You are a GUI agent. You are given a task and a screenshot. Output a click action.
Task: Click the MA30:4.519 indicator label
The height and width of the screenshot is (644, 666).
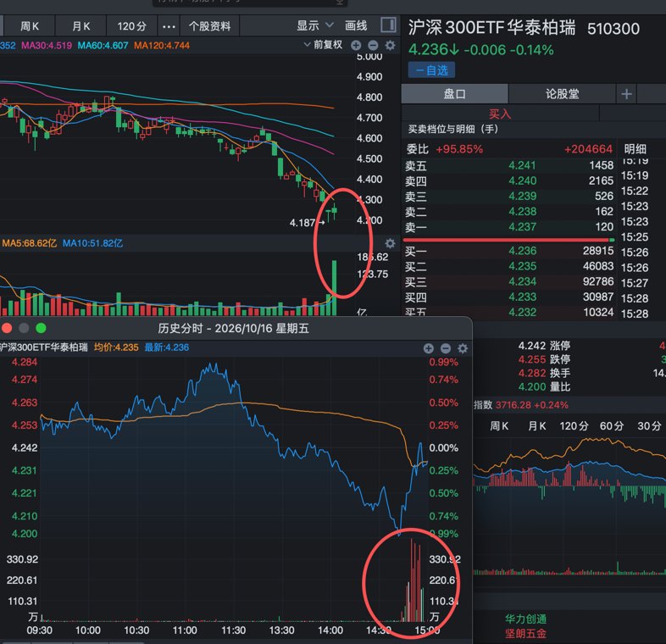[x=47, y=46]
